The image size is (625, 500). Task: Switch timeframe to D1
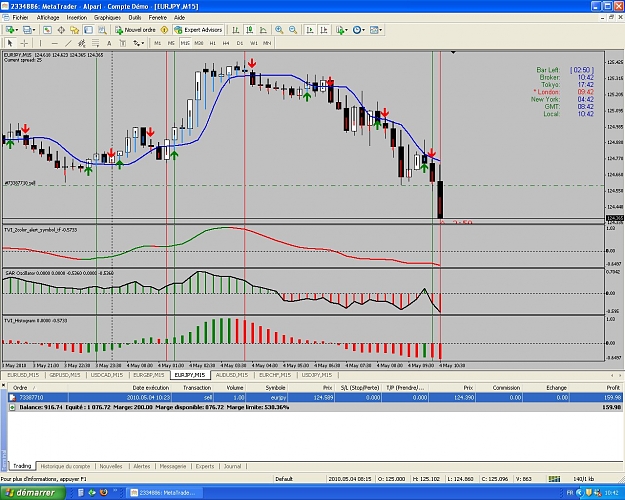tap(240, 43)
